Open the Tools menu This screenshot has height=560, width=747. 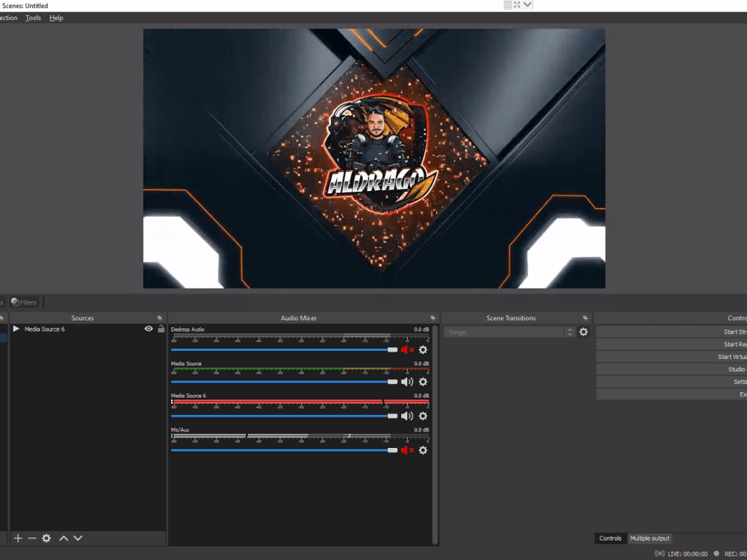[x=34, y=18]
